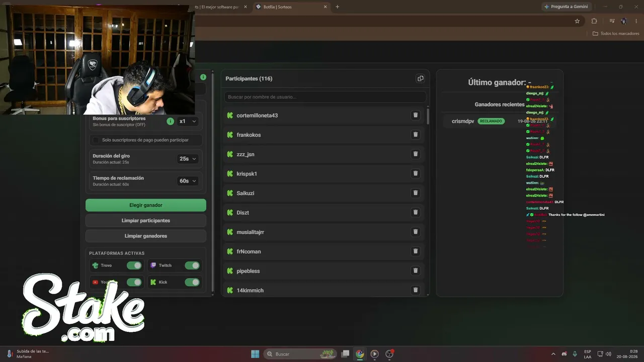Click the Elegir ganador button
This screenshot has height=362, width=644.
click(x=146, y=205)
